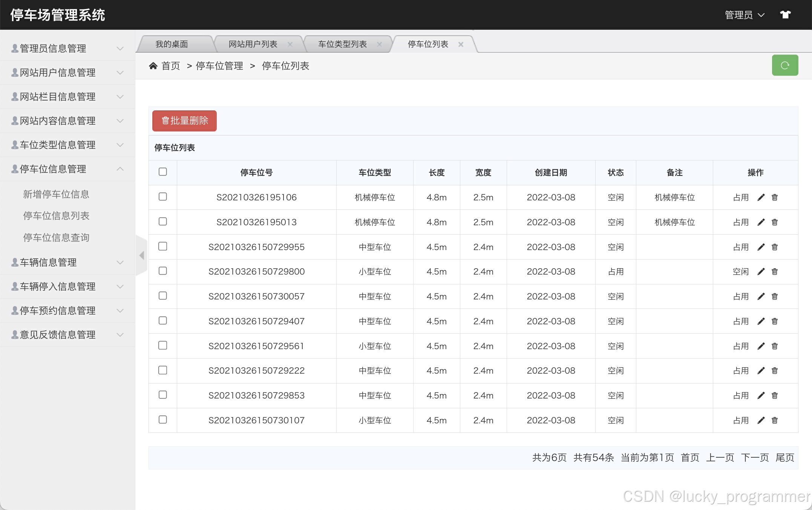
Task: Edit row S20210326150729800 via pencil icon
Action: [x=761, y=272]
